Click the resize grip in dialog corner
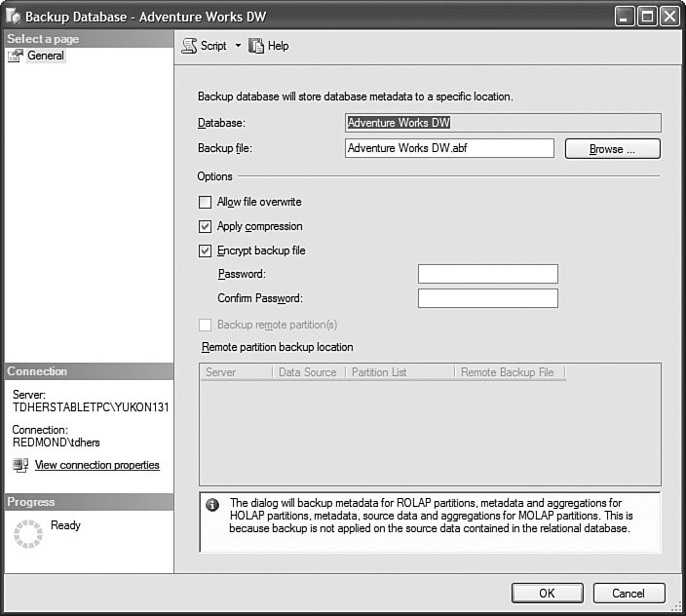Image resolution: width=686 pixels, height=616 pixels. pyautogui.click(x=676, y=605)
